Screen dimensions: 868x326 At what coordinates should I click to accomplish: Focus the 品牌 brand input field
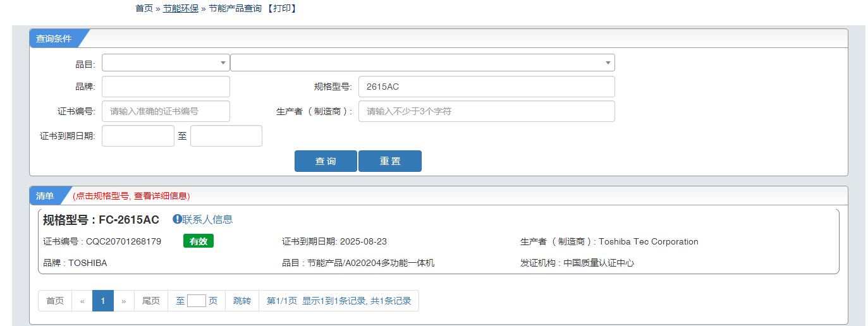click(166, 87)
